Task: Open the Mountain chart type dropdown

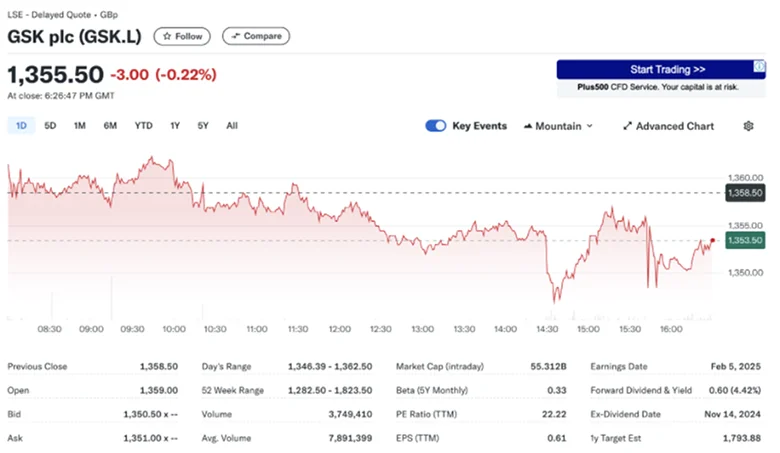Action: point(558,126)
